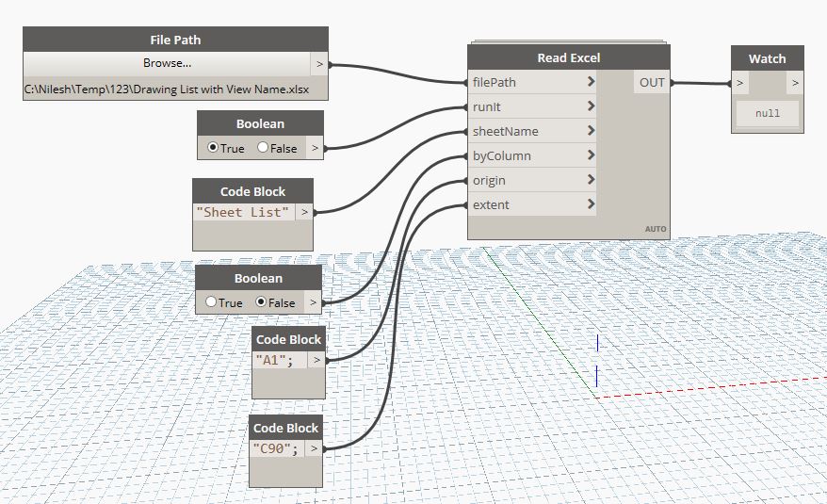This screenshot has height=504, width=827.
Task: Click runIt input port on Read Excel
Action: click(531, 106)
